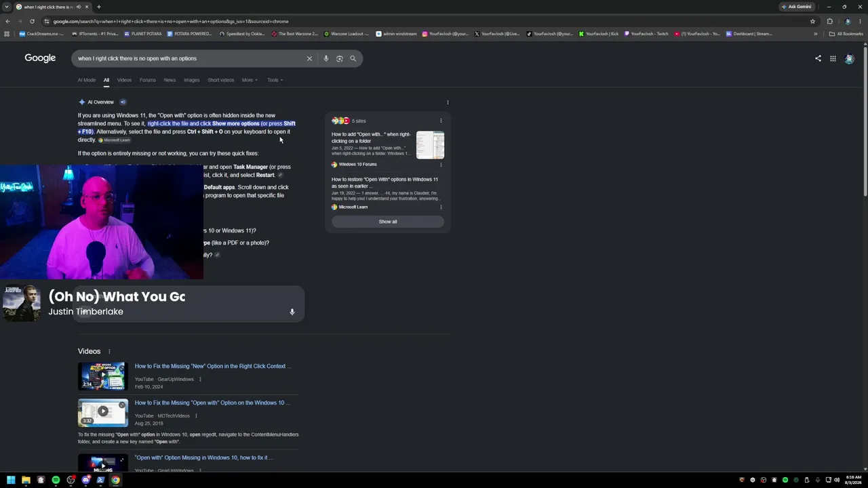Image resolution: width=868 pixels, height=488 pixels.
Task: Select the News search tab
Action: pos(170,80)
